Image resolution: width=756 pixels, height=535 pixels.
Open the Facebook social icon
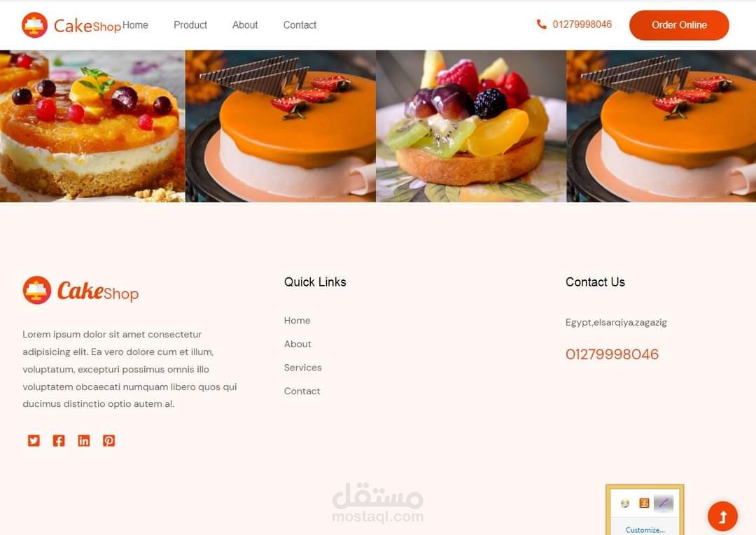(59, 440)
